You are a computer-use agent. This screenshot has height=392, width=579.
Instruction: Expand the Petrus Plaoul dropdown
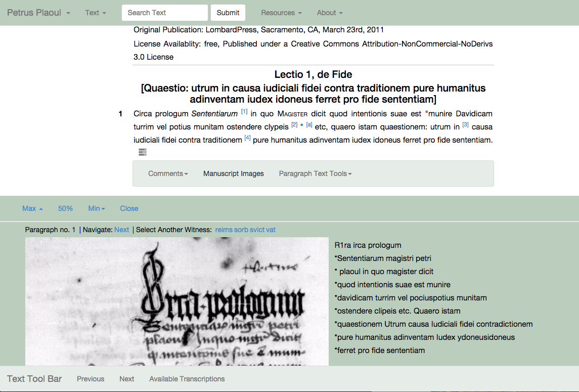point(38,13)
